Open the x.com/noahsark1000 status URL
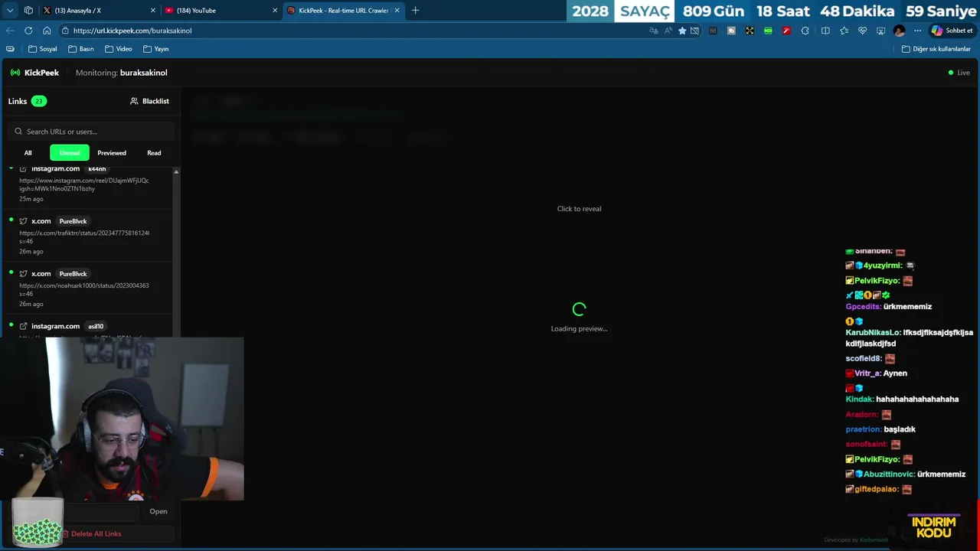This screenshot has width=980, height=551. coord(84,289)
